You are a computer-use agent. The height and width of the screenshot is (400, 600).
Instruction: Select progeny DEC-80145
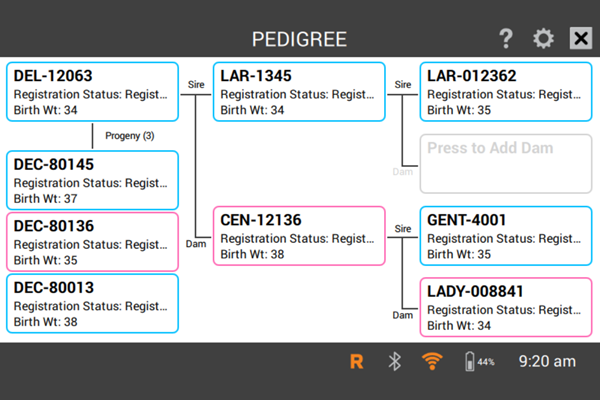[x=92, y=180]
